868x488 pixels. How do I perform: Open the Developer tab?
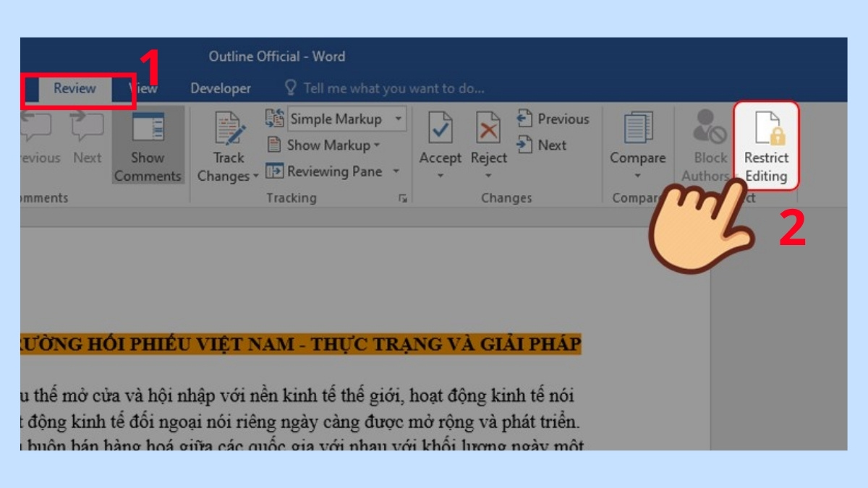coord(220,87)
